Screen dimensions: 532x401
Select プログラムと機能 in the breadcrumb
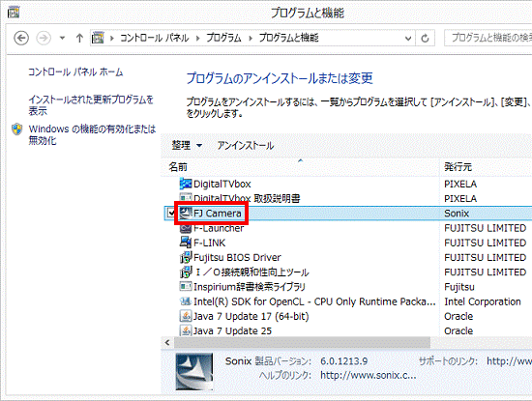tap(289, 38)
